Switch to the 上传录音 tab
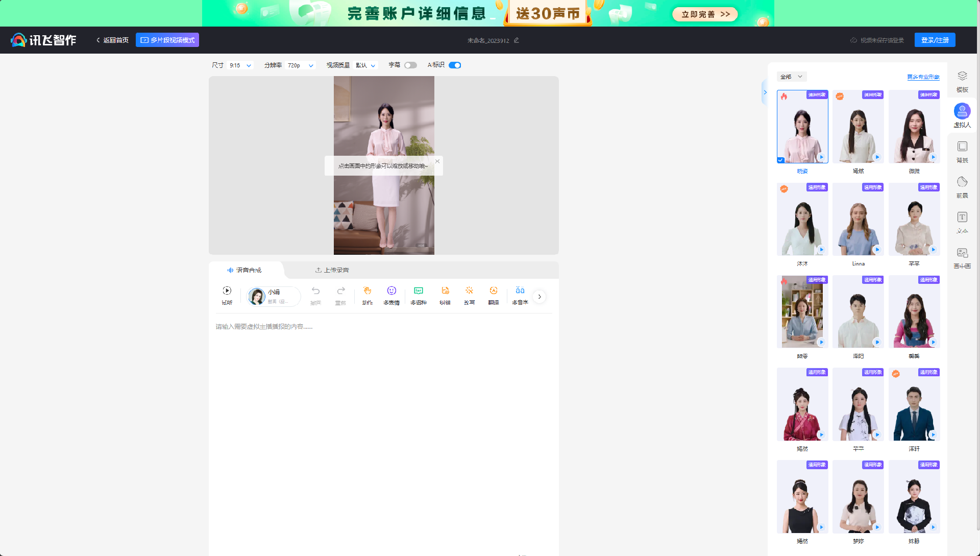The width and height of the screenshot is (980, 556). point(332,270)
